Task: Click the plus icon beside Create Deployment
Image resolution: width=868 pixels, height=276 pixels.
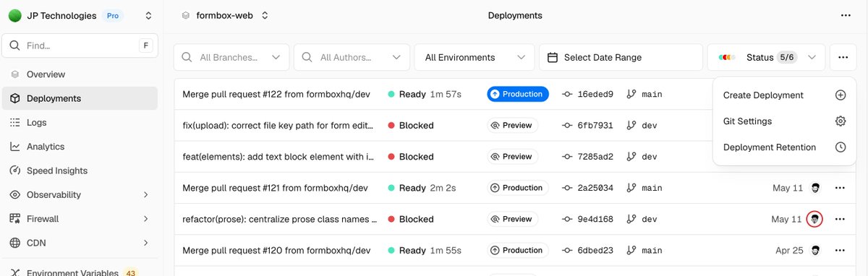Action: (841, 95)
